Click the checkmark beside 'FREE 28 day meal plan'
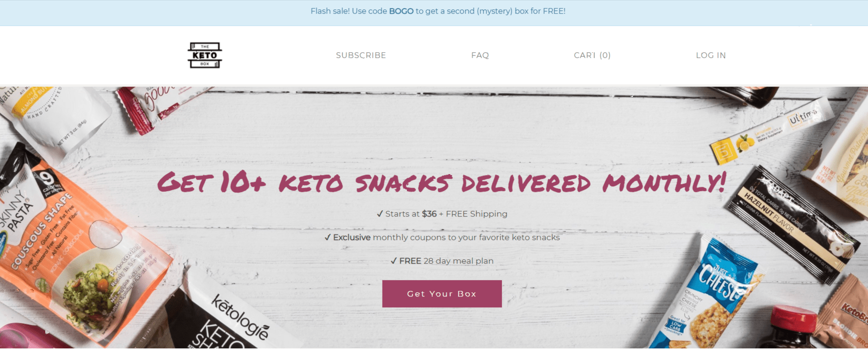The image size is (868, 353). 394,261
